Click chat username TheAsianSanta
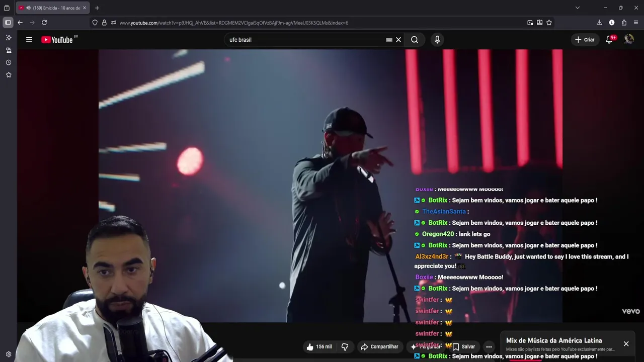 444,212
